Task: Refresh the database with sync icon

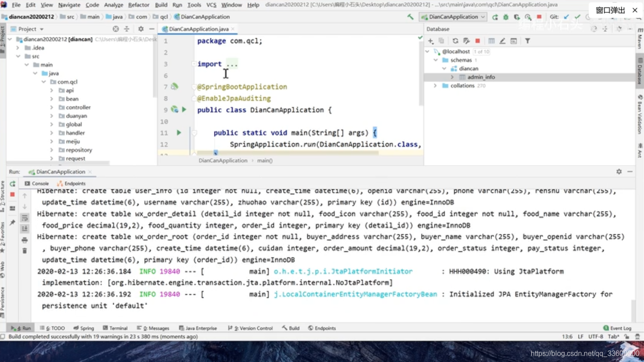Action: [455, 41]
